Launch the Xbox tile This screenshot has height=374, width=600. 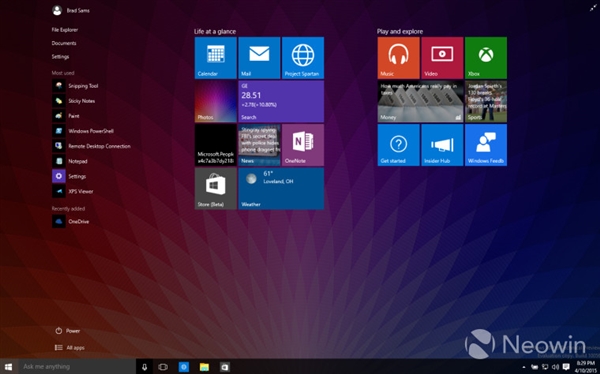point(486,58)
